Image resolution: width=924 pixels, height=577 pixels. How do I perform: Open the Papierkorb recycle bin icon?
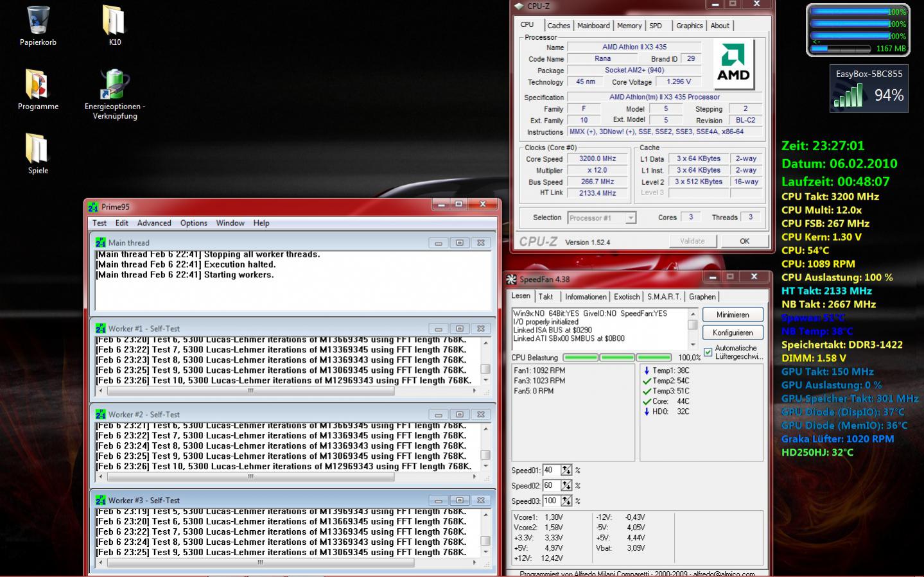[x=39, y=21]
